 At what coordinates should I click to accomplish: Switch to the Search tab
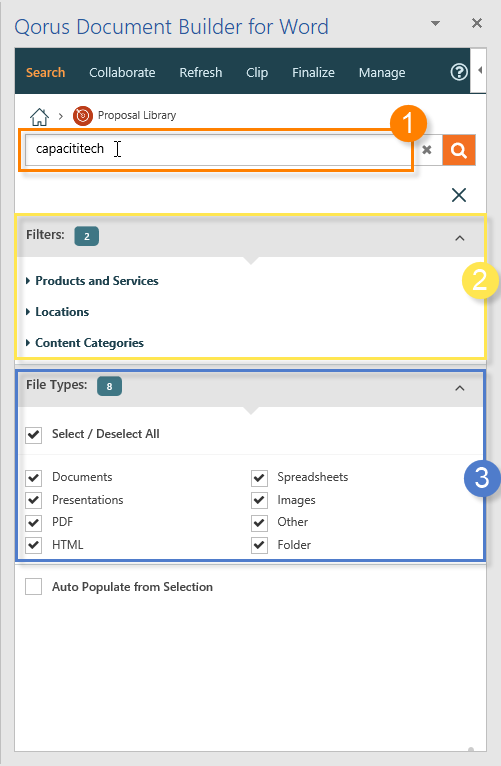point(45,72)
